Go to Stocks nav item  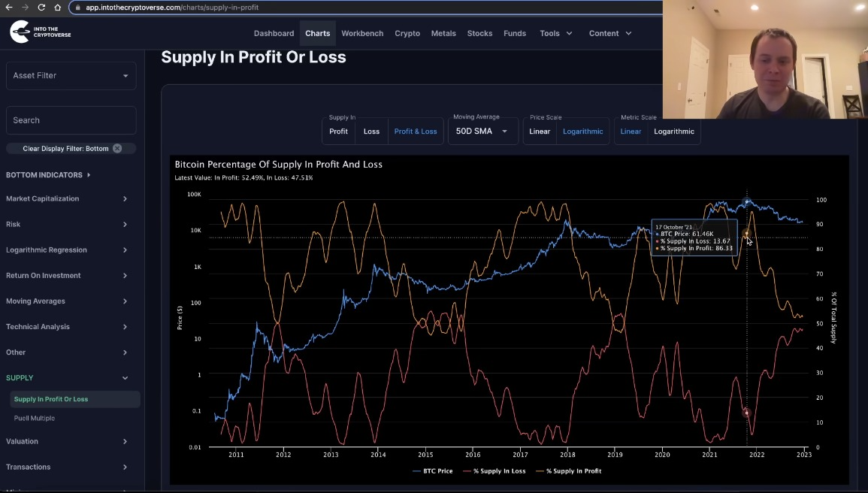pyautogui.click(x=480, y=33)
